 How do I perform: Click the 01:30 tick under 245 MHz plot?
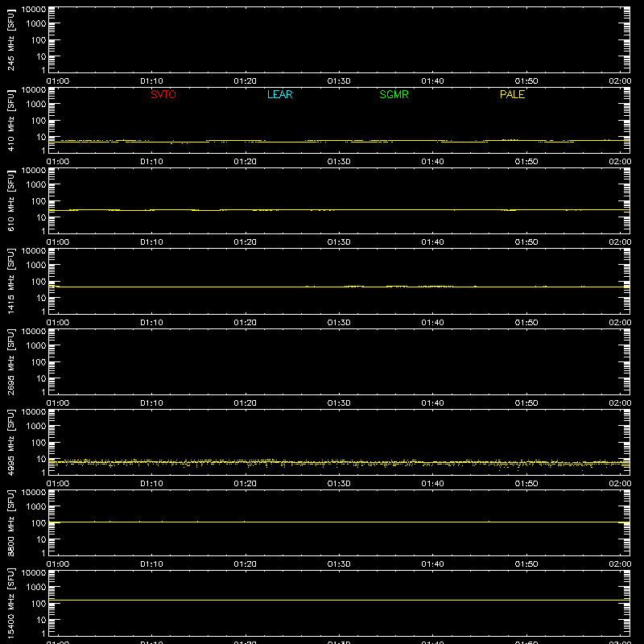pos(339,81)
